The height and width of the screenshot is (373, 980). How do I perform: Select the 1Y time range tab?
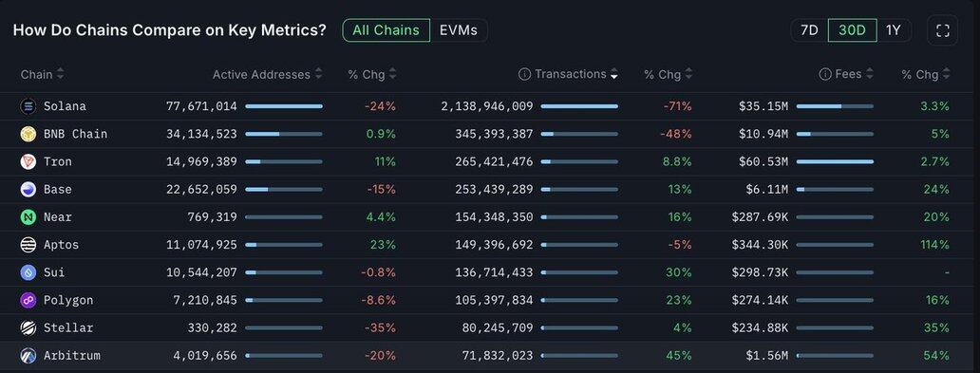coord(894,30)
